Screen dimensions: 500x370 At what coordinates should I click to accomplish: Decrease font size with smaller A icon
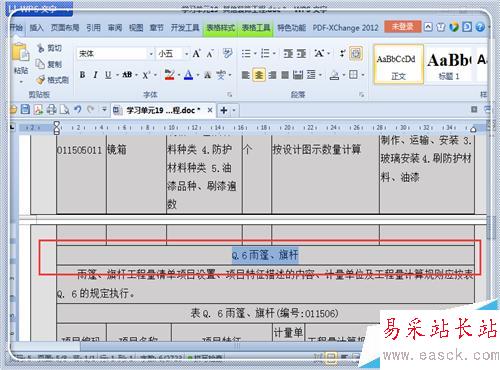tap(210, 53)
